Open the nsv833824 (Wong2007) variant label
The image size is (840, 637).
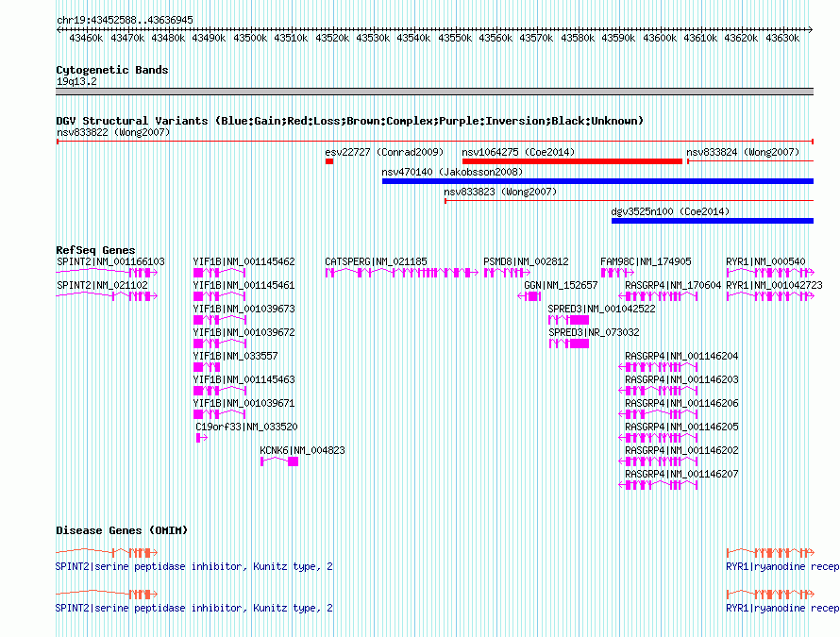pos(743,152)
